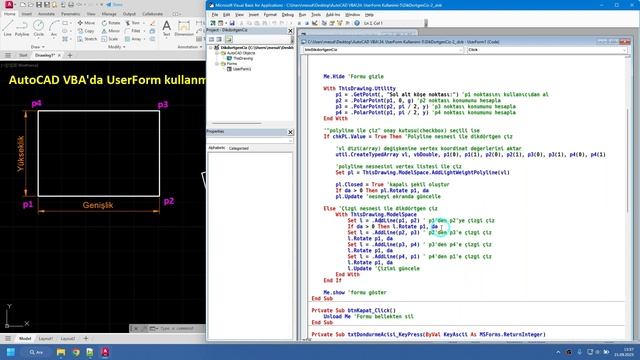The height and width of the screenshot is (360, 640).
Task: Switch to Layout1 tab
Action: point(45,339)
